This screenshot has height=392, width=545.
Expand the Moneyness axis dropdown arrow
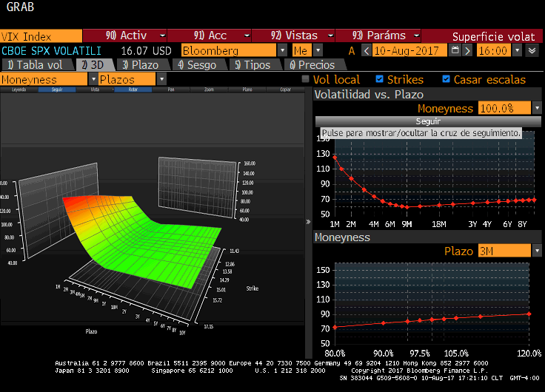tap(93, 79)
